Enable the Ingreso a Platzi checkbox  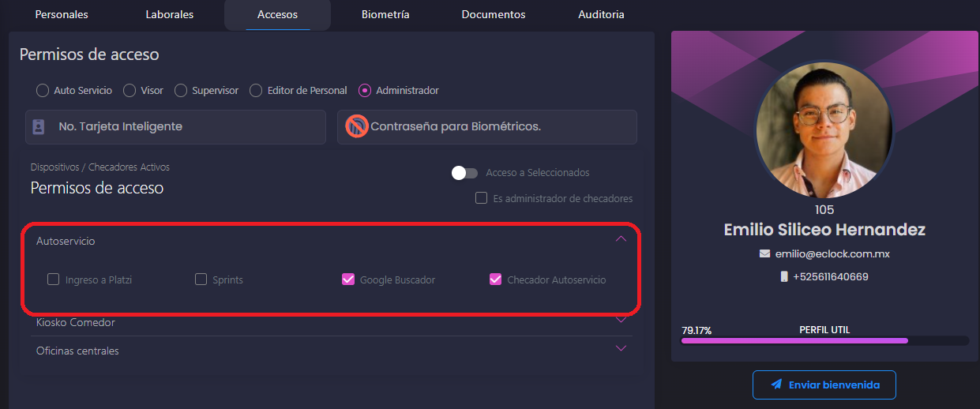[x=54, y=280]
